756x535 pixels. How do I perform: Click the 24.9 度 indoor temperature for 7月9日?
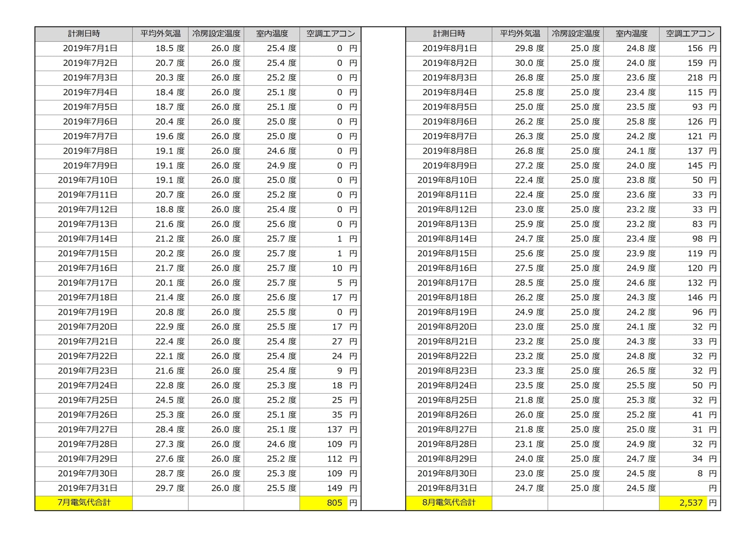(x=272, y=166)
